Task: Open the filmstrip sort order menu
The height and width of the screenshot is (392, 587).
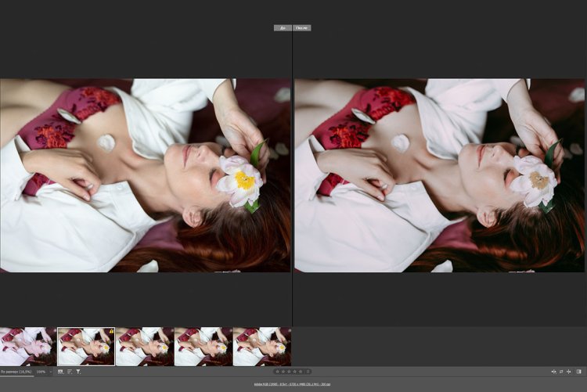Action: [70, 371]
